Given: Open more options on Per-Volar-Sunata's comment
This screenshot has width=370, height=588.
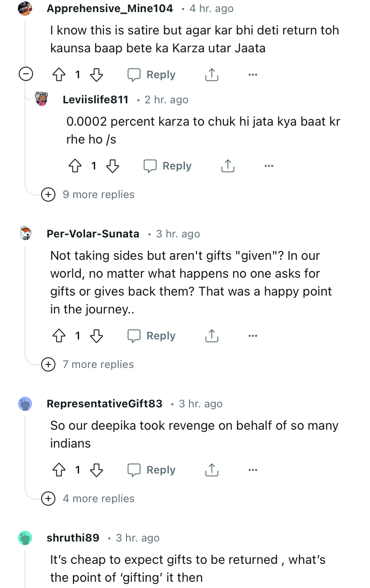Looking at the screenshot, I should (252, 336).
